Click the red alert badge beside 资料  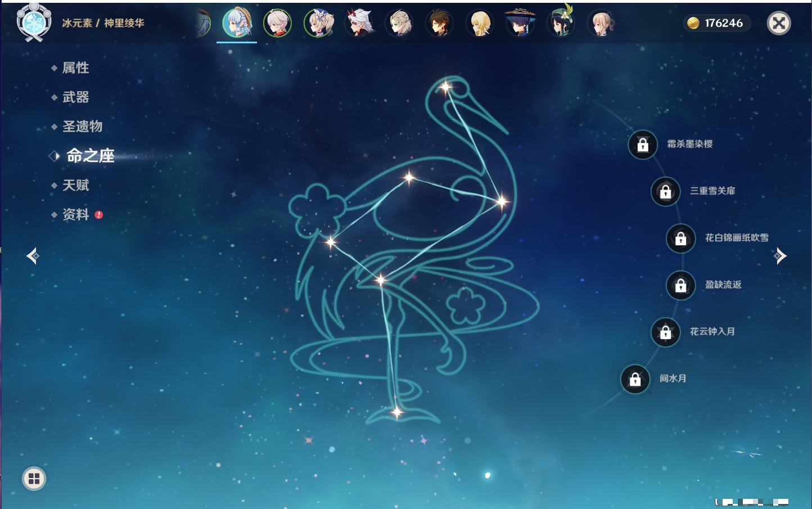(x=99, y=215)
